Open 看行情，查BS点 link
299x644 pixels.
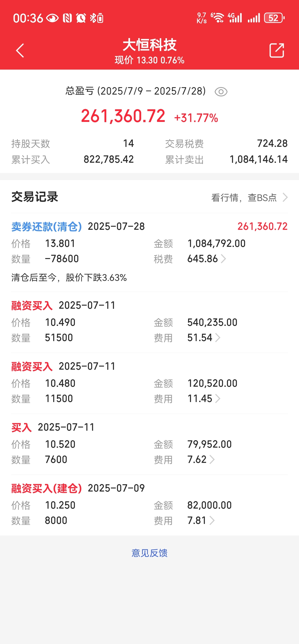click(249, 198)
